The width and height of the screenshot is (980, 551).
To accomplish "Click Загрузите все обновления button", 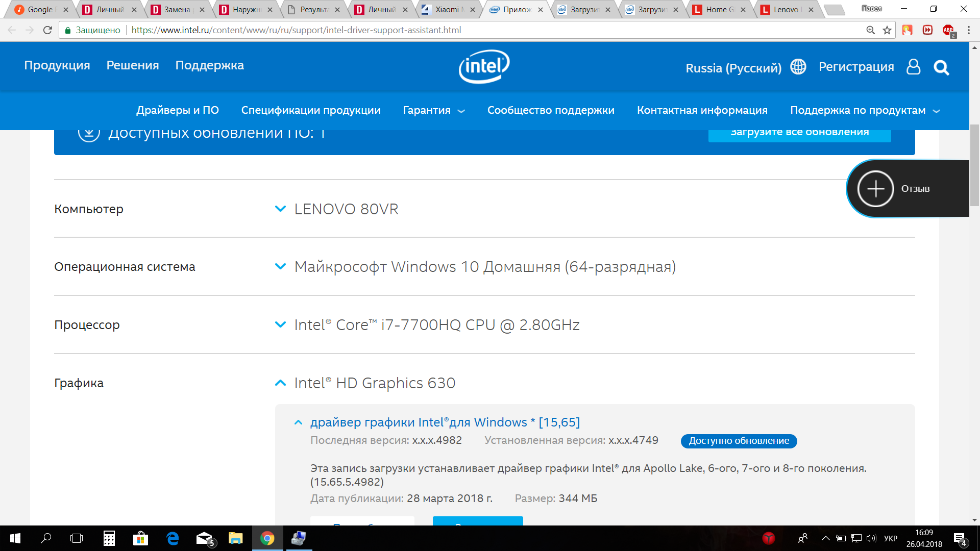I will [799, 133].
